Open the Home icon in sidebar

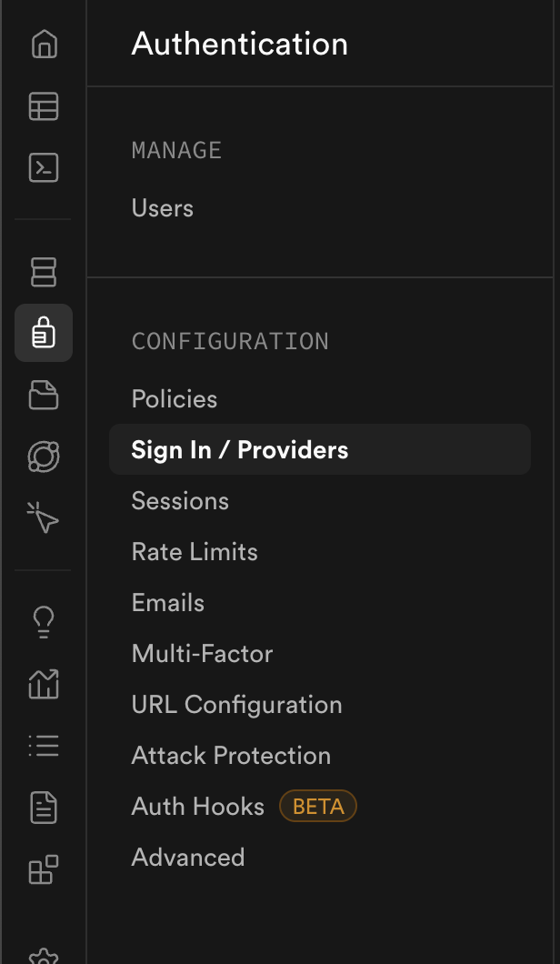tap(44, 45)
